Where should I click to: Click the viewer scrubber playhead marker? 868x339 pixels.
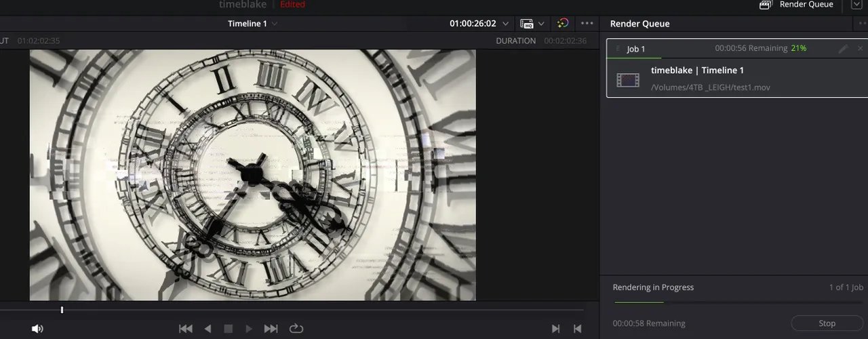click(x=62, y=310)
